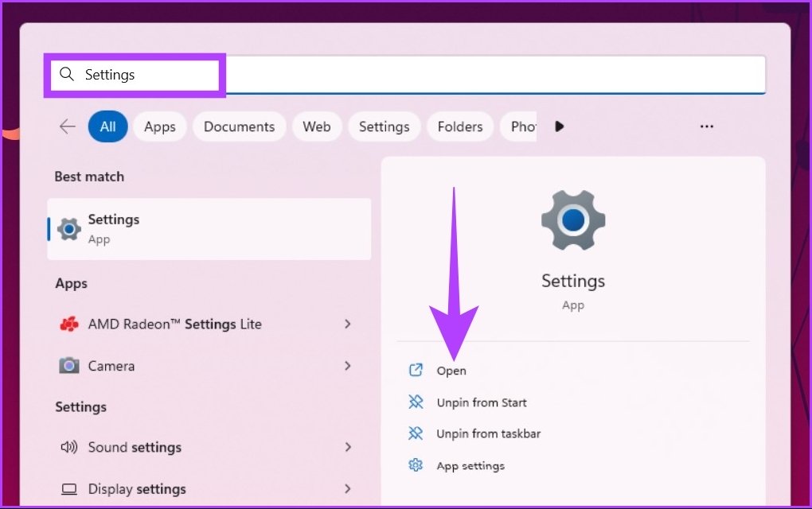Click the search magnifier icon
This screenshot has height=509, width=812.
pos(67,75)
